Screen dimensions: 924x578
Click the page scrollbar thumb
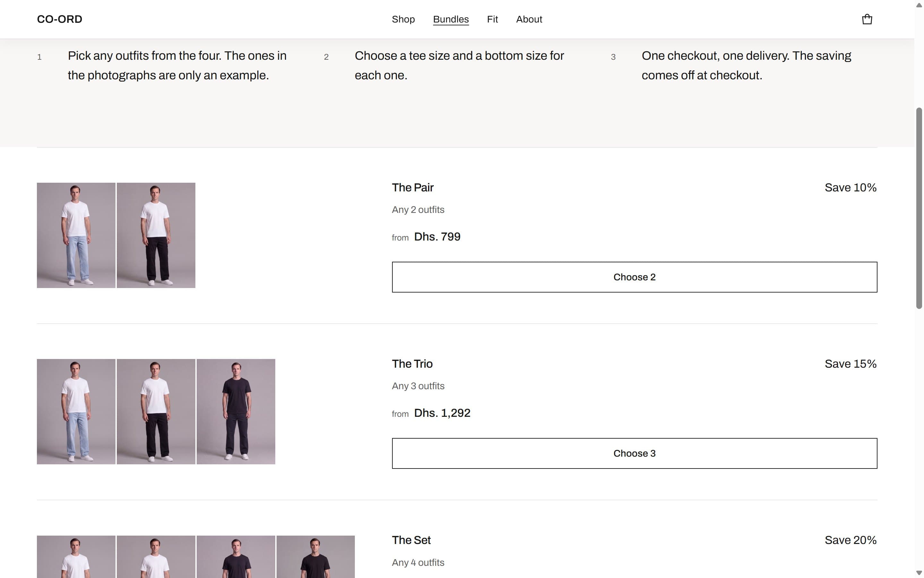pyautogui.click(x=919, y=208)
